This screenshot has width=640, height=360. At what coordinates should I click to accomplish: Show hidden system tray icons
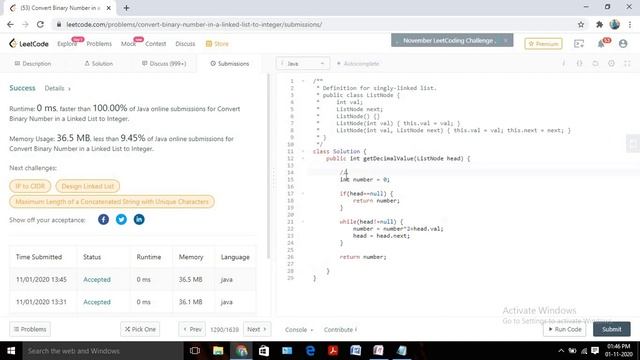pos(561,351)
